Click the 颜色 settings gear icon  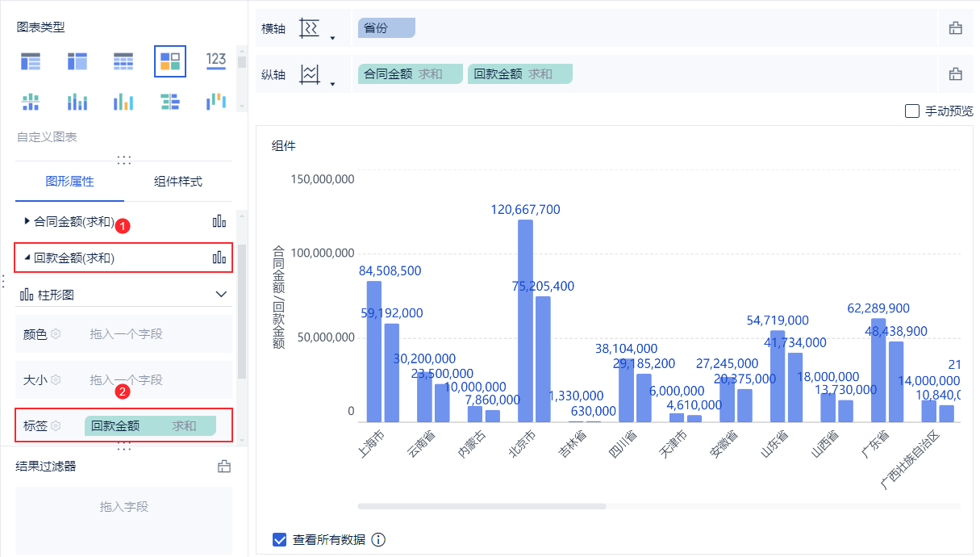point(56,333)
